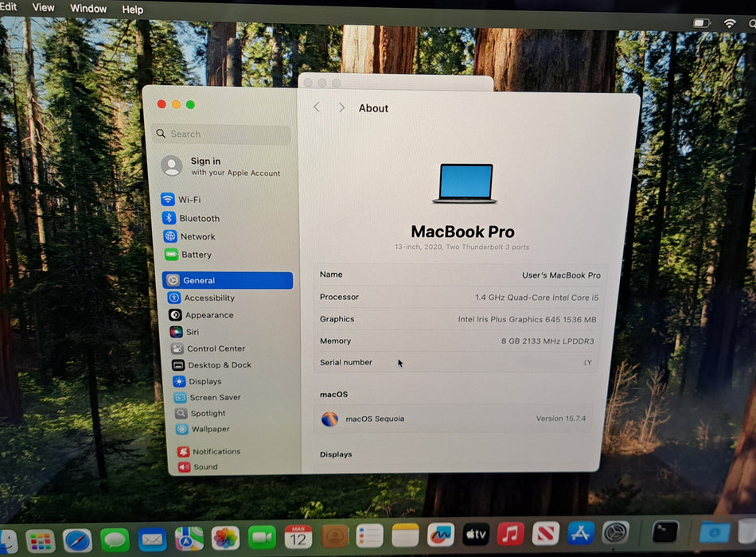
Task: Open the Window menu
Action: click(88, 8)
